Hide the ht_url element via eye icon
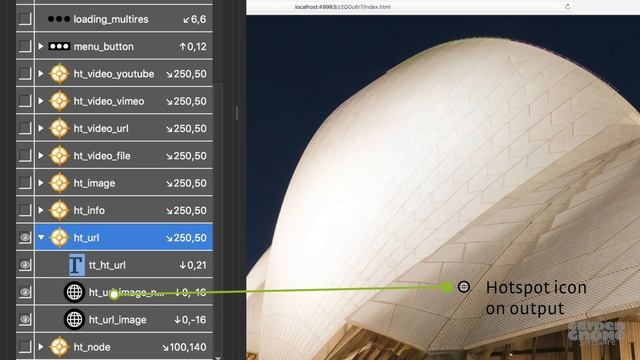640x360 pixels. pos(25,238)
